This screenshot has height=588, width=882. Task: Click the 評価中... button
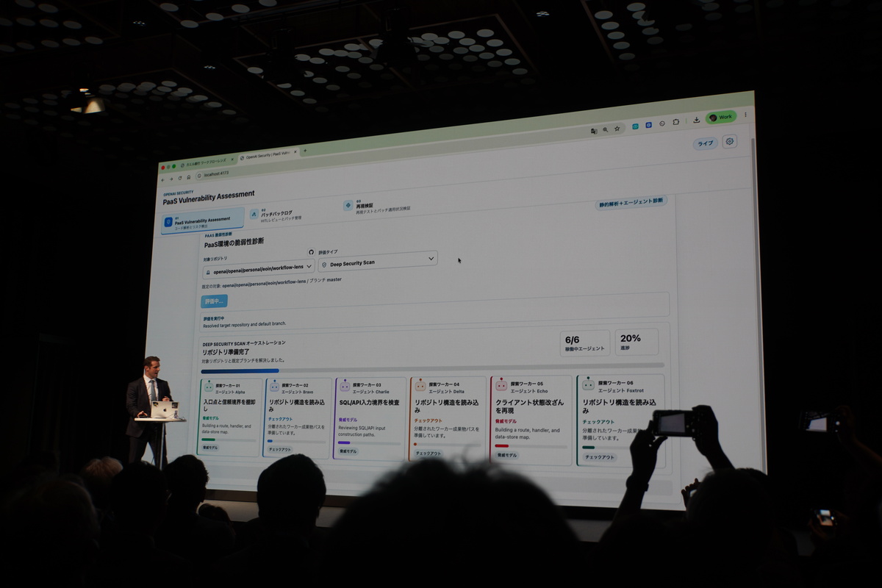[214, 301]
